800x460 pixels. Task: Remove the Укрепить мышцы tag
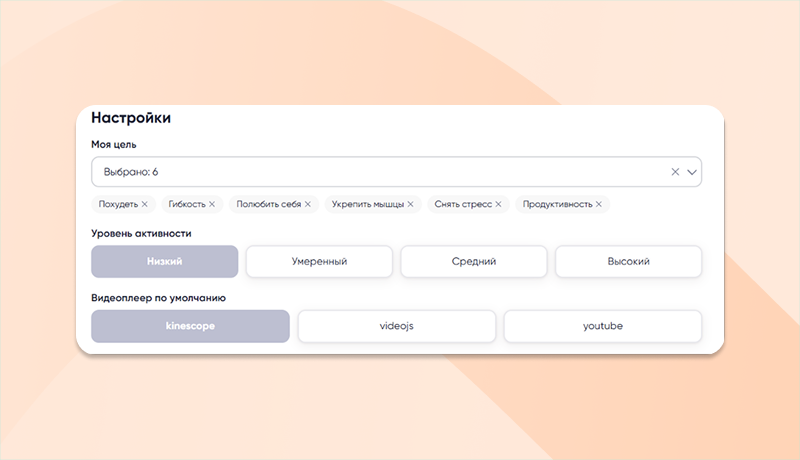(x=411, y=204)
